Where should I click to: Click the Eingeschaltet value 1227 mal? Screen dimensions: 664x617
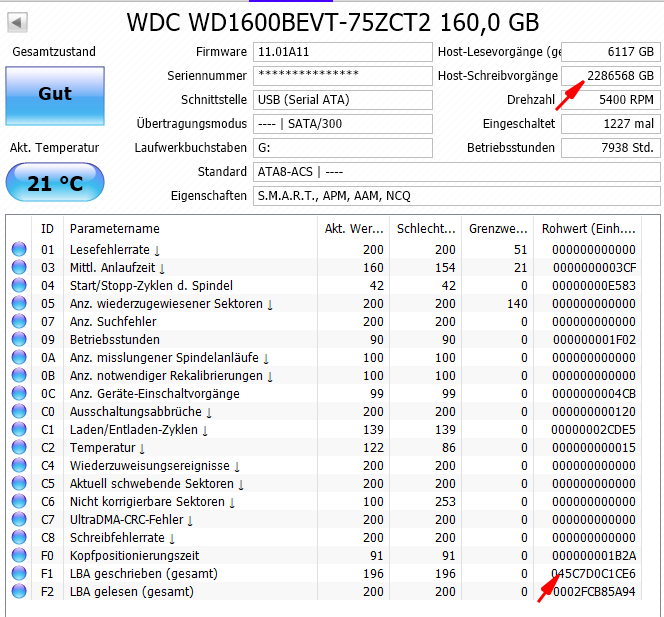611,124
